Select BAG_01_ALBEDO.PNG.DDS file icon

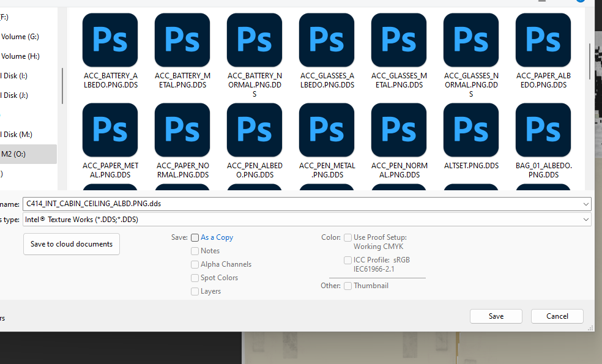pyautogui.click(x=543, y=130)
